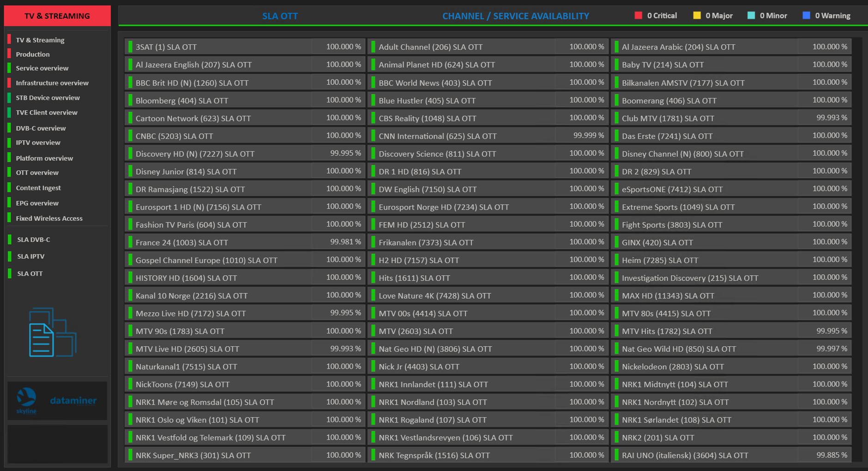Open Gospel Channel Europe (1010) SLA OTT
The height and width of the screenshot is (471, 868).
245,260
